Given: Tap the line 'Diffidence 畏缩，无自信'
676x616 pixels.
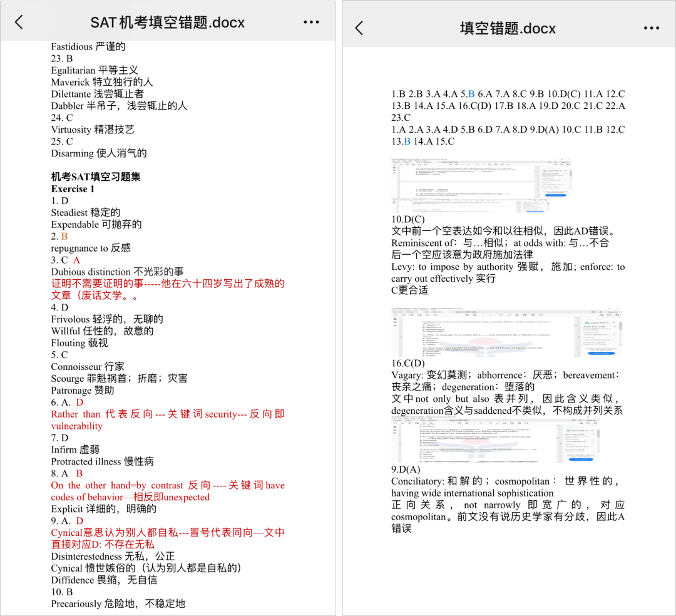Looking at the screenshot, I should pos(104,580).
